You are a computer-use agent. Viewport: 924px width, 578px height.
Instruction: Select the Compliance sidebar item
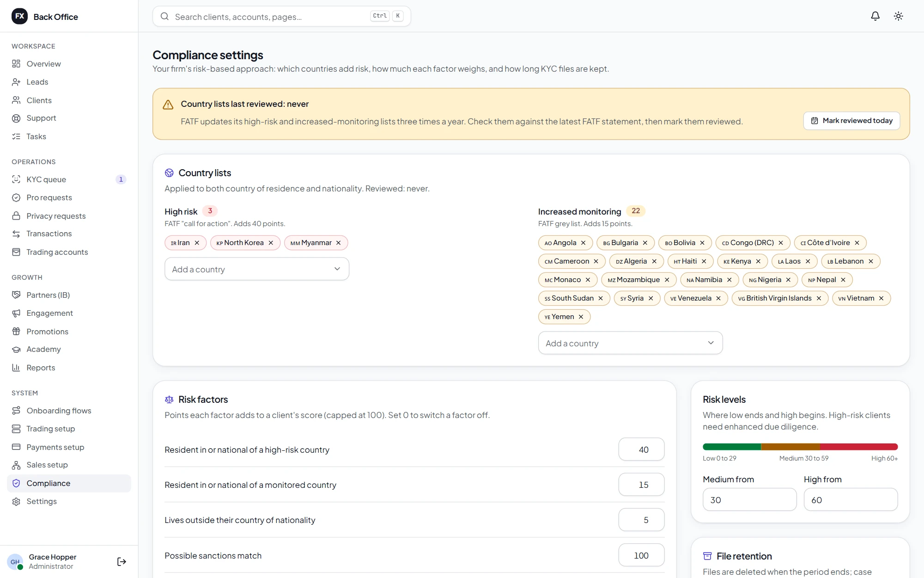tap(69, 483)
